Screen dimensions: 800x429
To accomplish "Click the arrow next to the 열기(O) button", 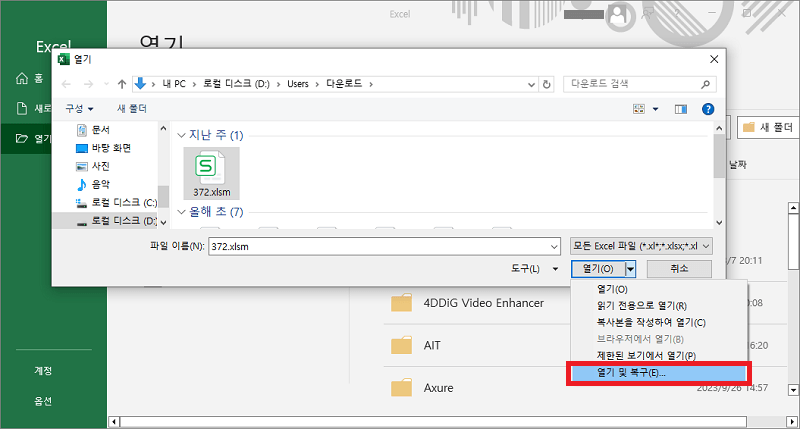I will pos(631,269).
